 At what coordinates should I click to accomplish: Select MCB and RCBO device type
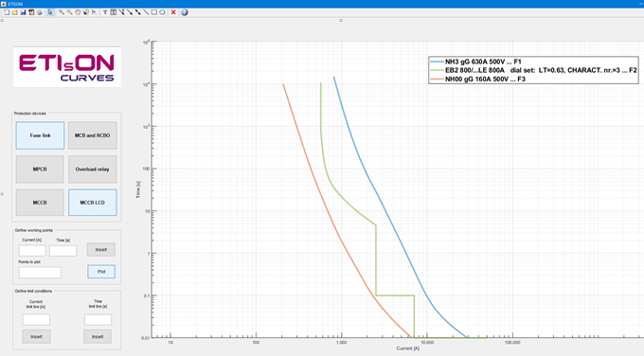[93, 135]
